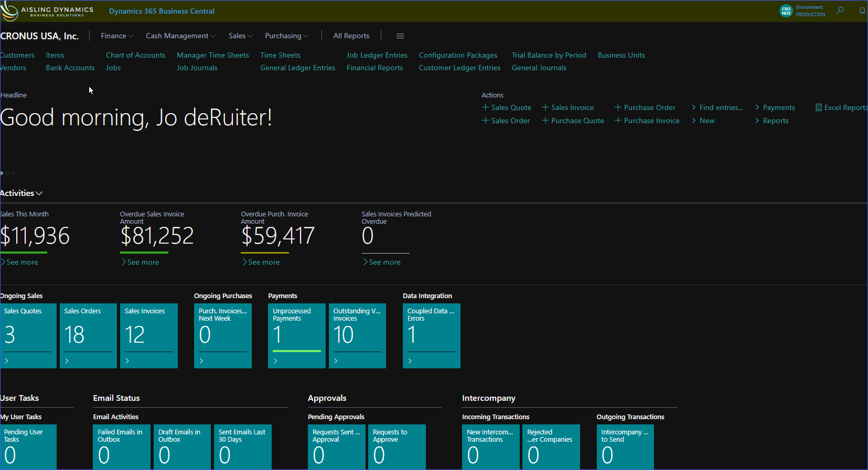
Task: Go to Chart of Accounts
Action: [x=135, y=55]
